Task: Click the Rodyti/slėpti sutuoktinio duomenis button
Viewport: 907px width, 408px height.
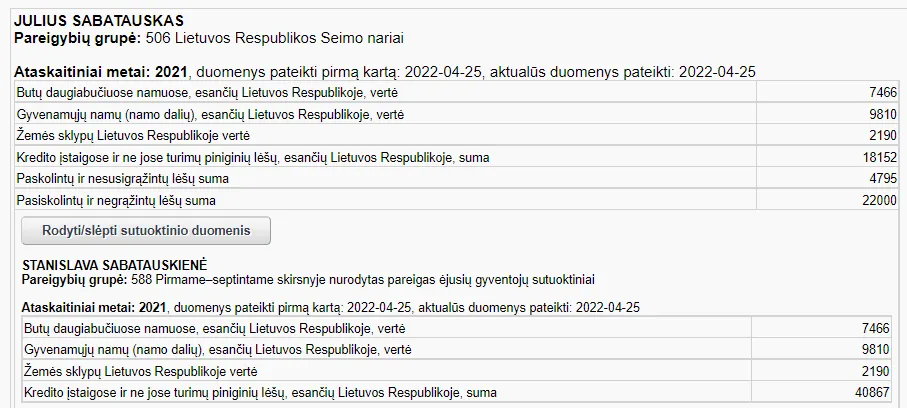Action: point(146,230)
